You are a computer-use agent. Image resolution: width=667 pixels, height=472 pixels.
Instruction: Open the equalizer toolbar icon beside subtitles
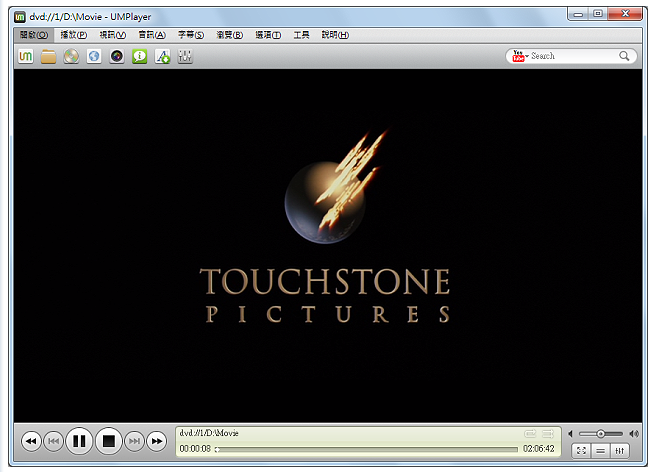coord(185,56)
